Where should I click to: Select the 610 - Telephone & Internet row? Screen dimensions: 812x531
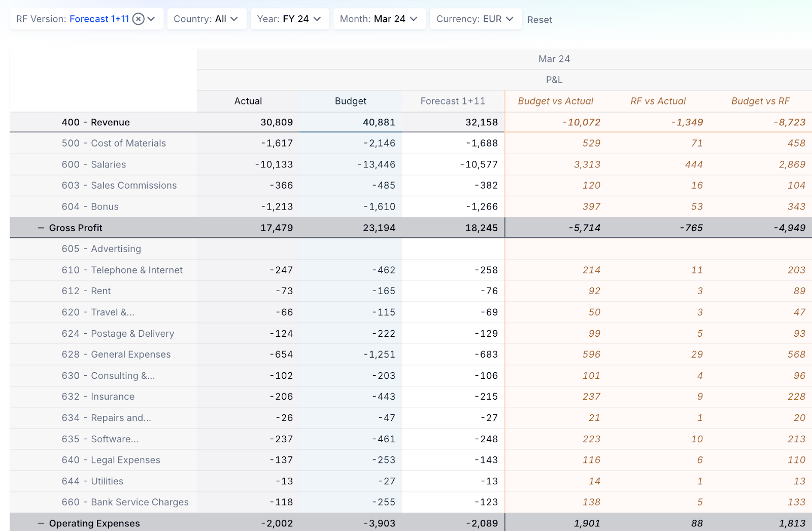122,270
